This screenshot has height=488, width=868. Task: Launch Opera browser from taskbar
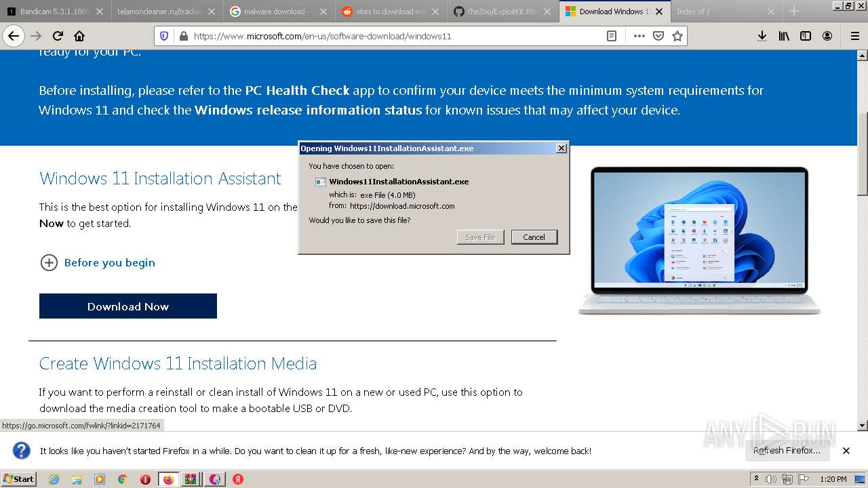coord(145,479)
